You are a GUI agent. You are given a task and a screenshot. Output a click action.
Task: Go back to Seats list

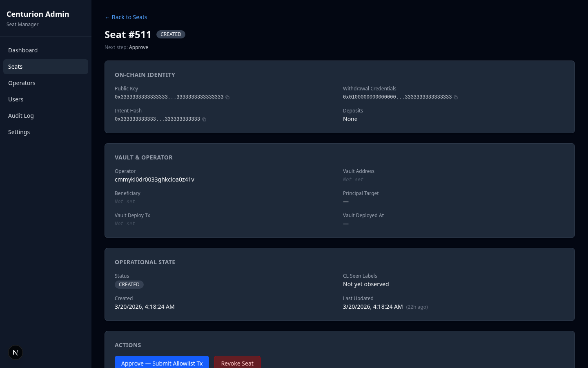(126, 17)
